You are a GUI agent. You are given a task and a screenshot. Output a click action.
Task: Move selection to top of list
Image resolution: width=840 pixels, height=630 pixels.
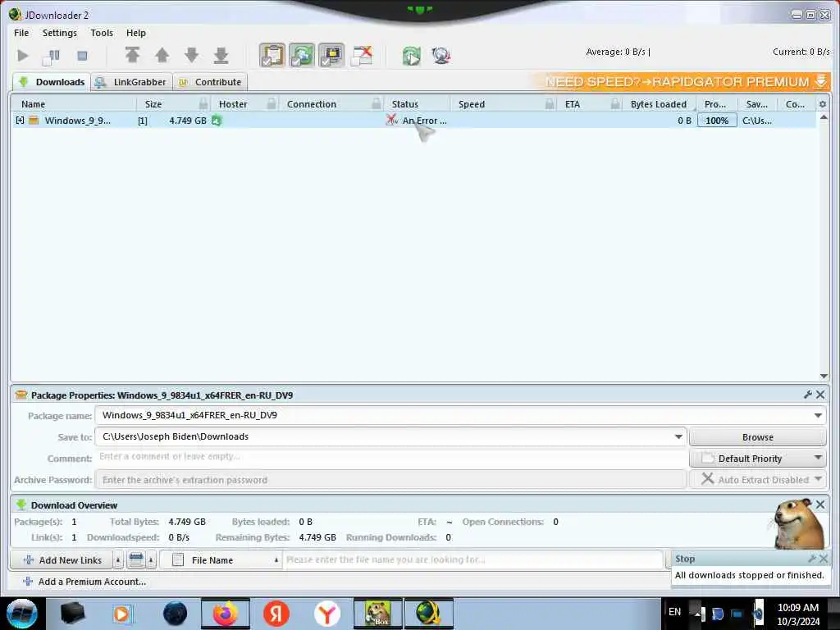(132, 55)
